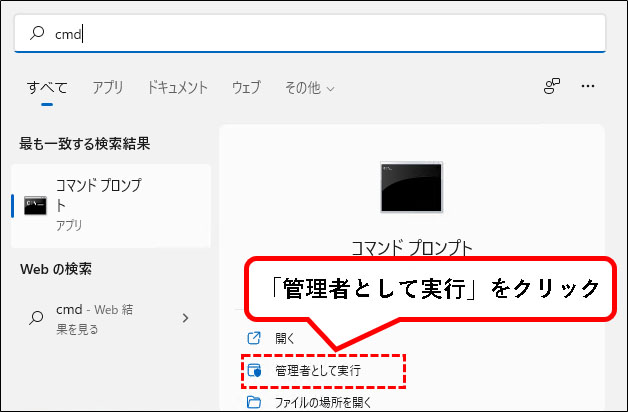This screenshot has width=628, height=412.
Task: Open the cmd web search result
Action: (x=111, y=319)
